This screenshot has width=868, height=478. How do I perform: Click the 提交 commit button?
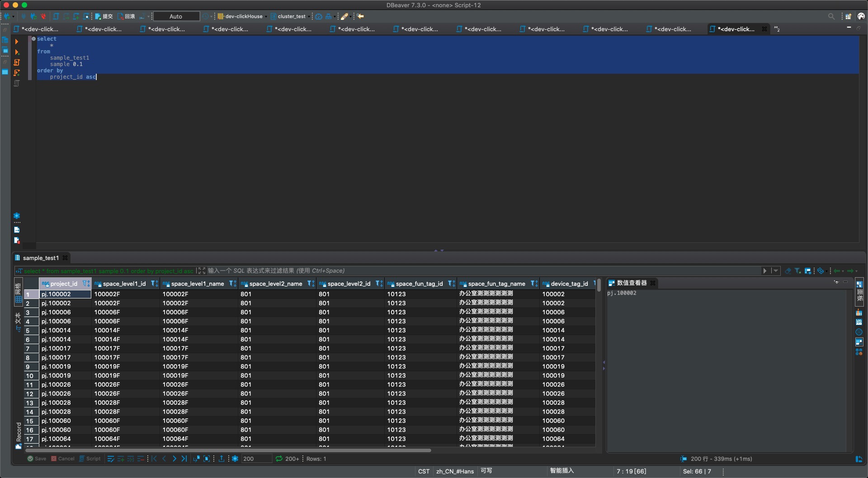104,16
